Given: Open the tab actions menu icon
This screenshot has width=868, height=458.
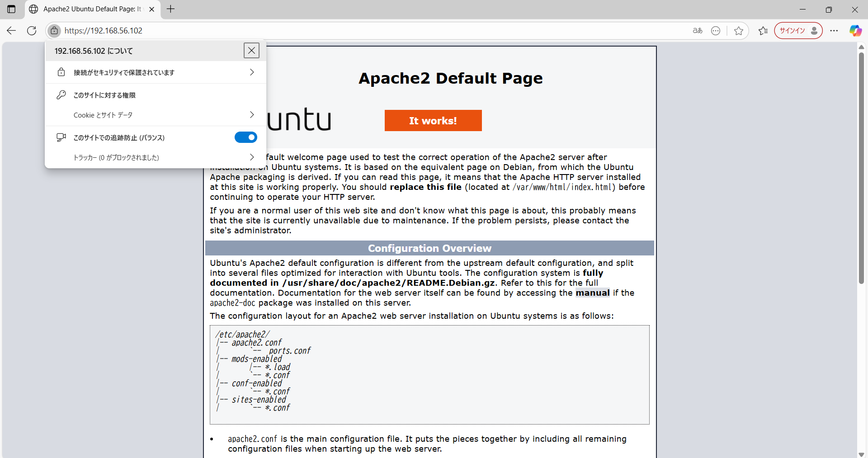Looking at the screenshot, I should point(11,9).
